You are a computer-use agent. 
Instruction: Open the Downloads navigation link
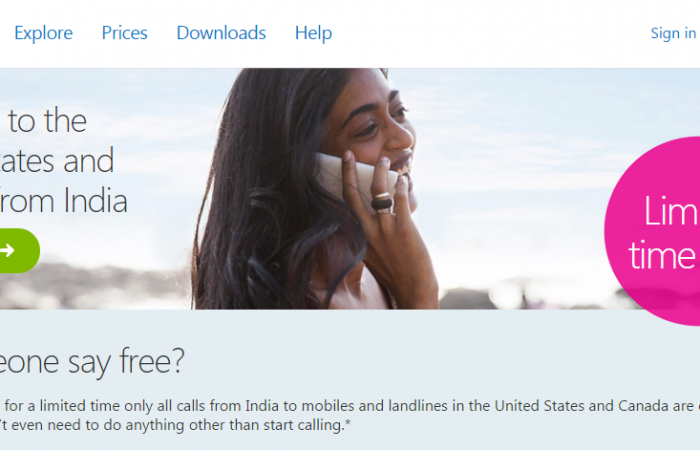(x=221, y=33)
